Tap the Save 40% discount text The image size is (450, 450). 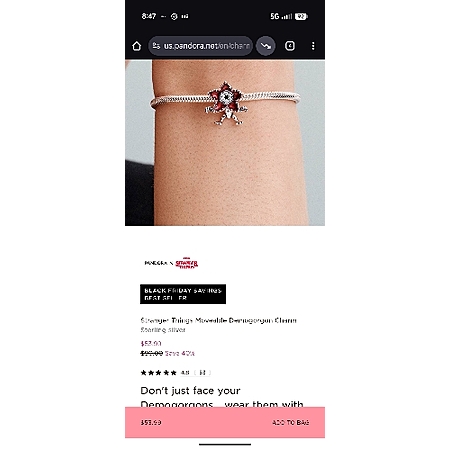click(x=180, y=353)
